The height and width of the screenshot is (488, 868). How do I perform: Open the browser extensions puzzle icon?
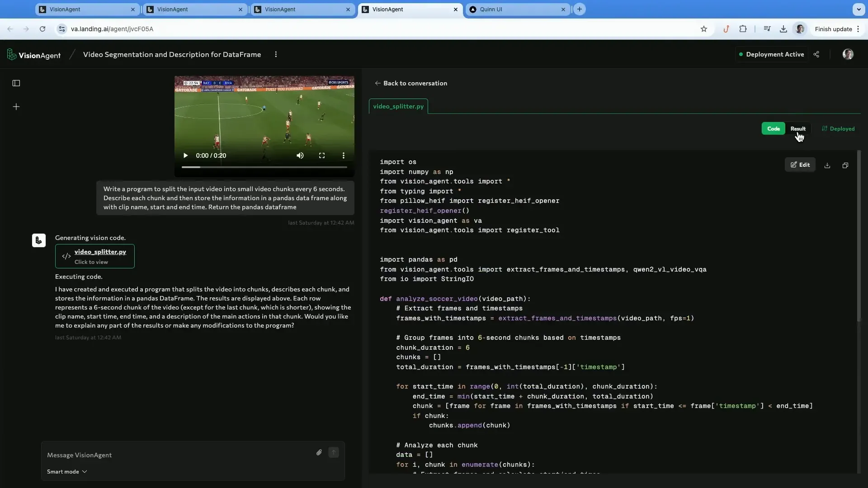[x=743, y=29]
